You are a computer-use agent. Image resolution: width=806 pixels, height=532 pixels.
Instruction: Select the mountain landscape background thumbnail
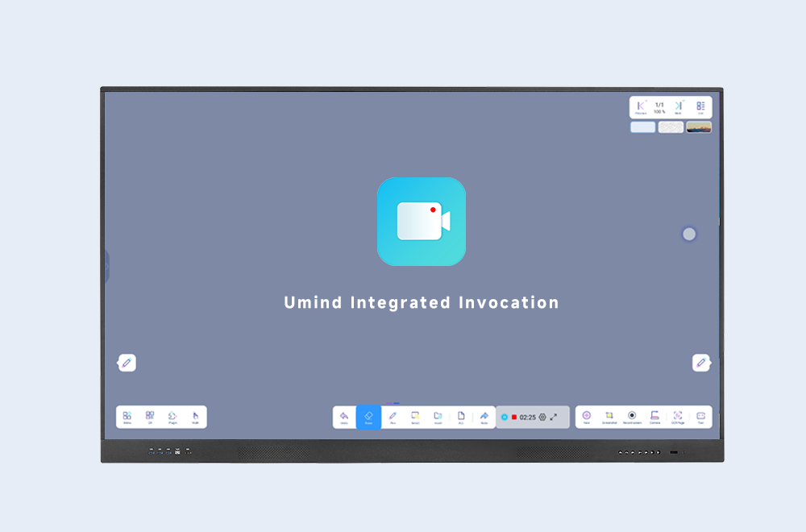coord(699,127)
